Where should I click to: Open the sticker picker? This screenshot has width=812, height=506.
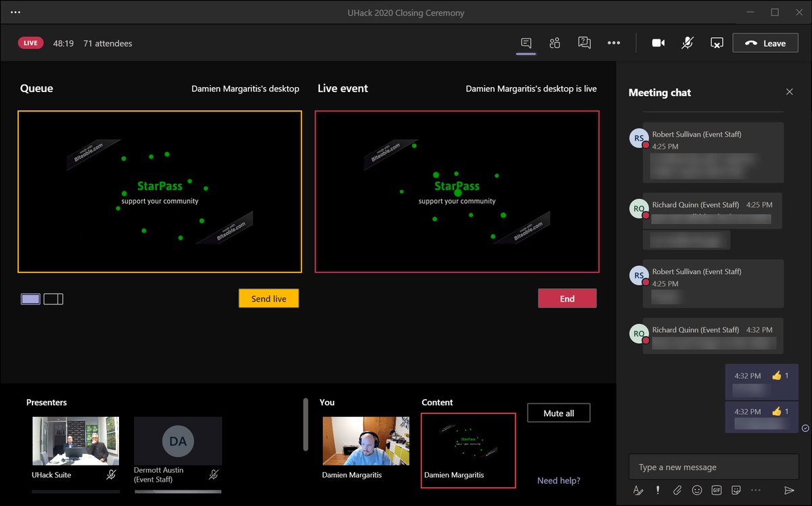736,490
